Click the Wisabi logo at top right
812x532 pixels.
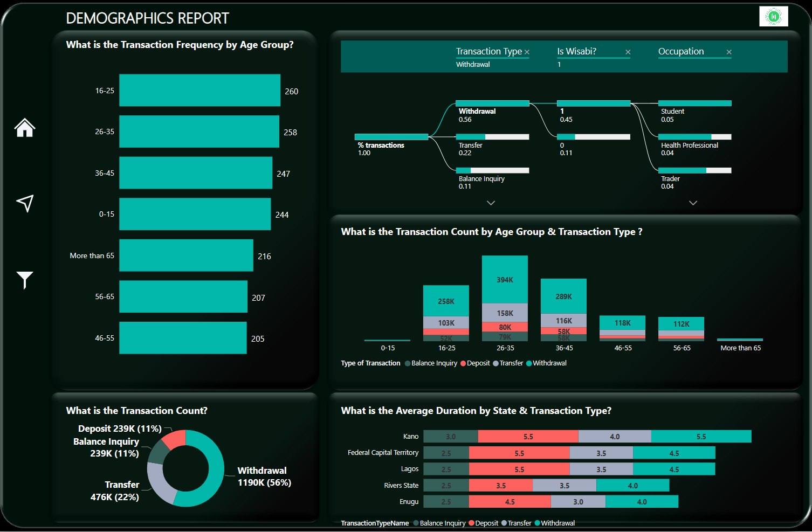pyautogui.click(x=773, y=16)
